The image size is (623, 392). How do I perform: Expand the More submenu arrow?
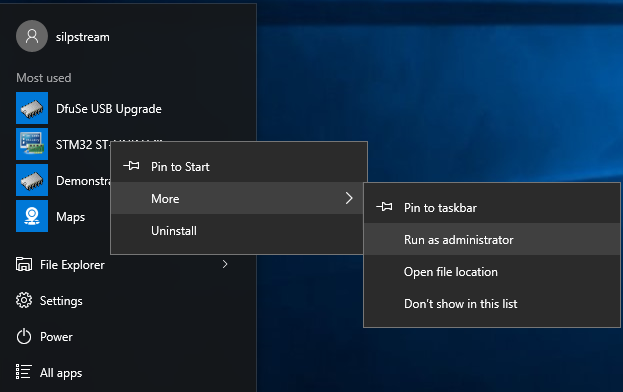[349, 198]
